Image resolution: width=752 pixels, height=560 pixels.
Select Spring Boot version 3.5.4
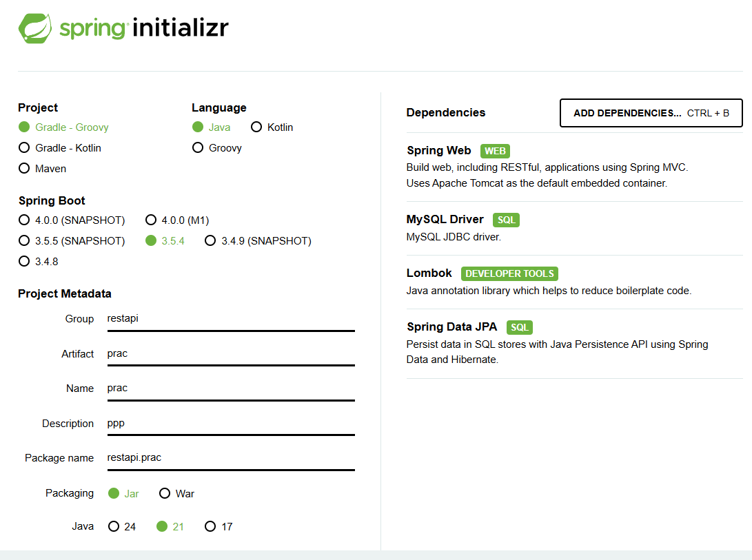tap(165, 240)
